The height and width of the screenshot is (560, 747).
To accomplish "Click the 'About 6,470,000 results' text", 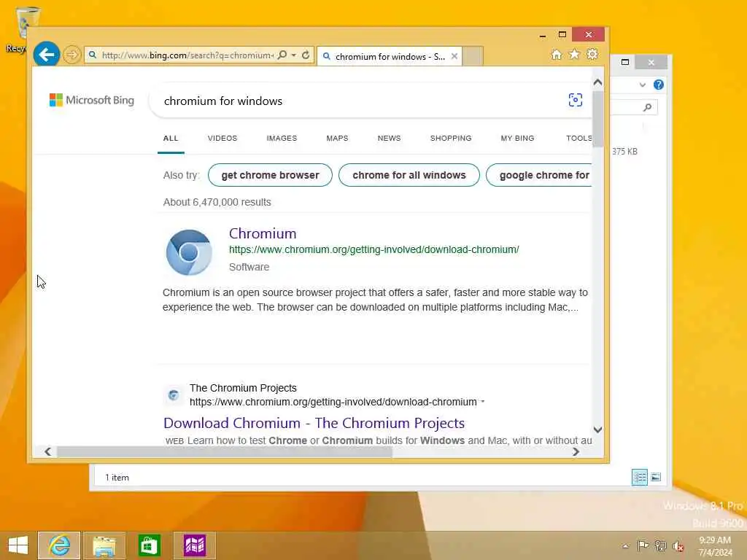I will tap(217, 202).
